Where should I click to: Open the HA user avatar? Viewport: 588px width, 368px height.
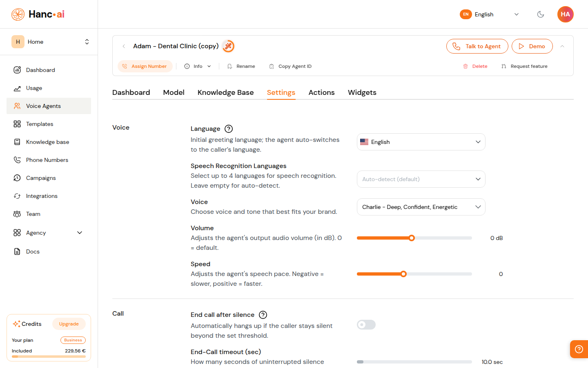tap(565, 14)
